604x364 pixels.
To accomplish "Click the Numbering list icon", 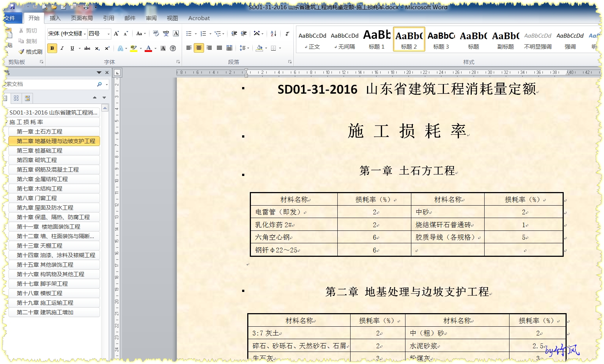I will tap(203, 34).
